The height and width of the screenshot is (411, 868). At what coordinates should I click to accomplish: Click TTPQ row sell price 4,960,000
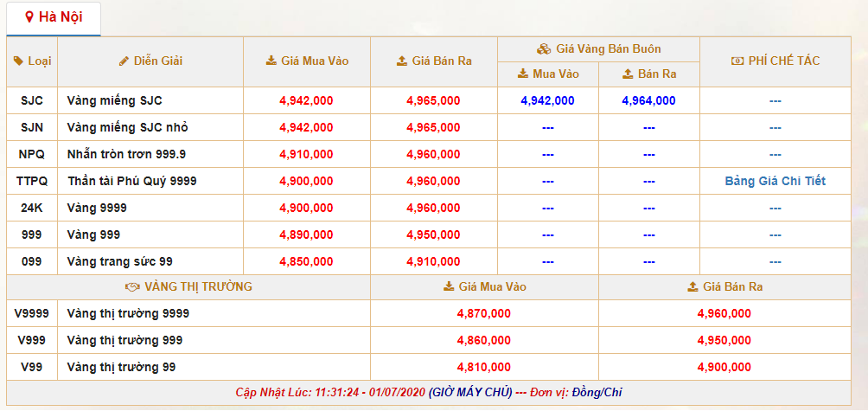coord(433,181)
